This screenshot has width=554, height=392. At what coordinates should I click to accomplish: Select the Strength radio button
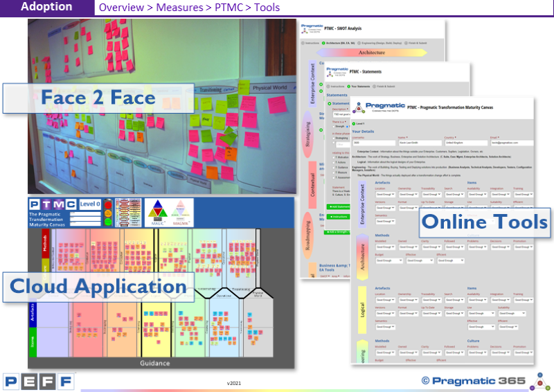[334, 127]
